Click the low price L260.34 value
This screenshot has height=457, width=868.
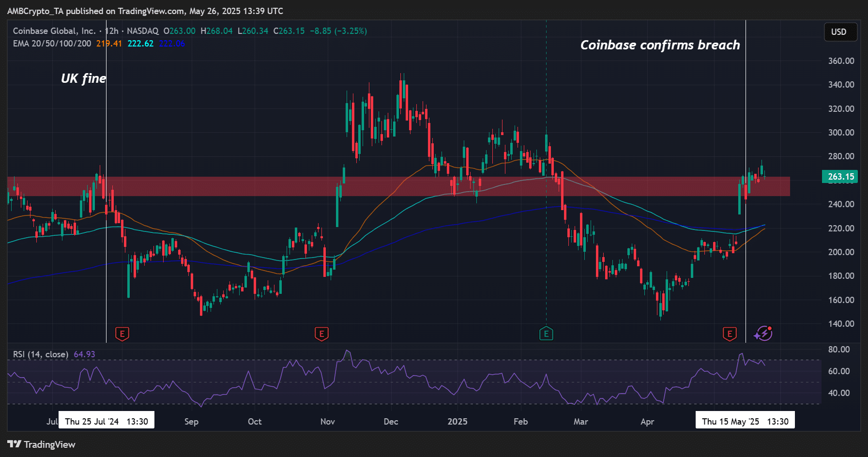[253, 31]
